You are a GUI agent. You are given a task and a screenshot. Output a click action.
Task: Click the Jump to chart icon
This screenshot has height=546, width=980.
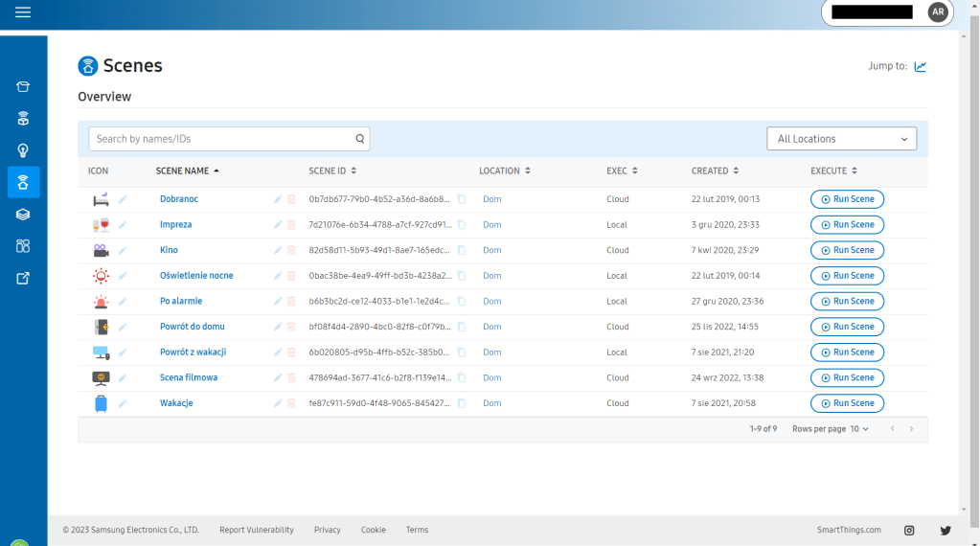(x=920, y=66)
